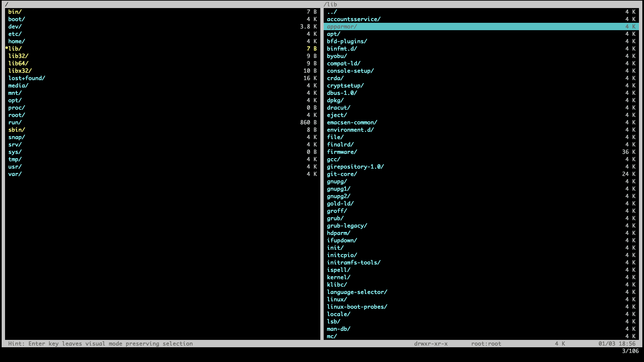Open the home/ directory in left pane
644x362 pixels.
16,41
